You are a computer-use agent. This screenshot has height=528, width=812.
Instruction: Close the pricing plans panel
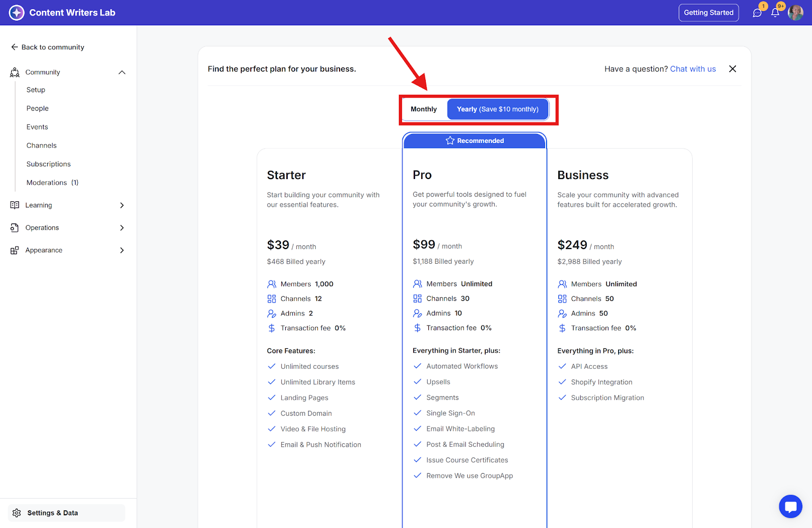pos(732,69)
